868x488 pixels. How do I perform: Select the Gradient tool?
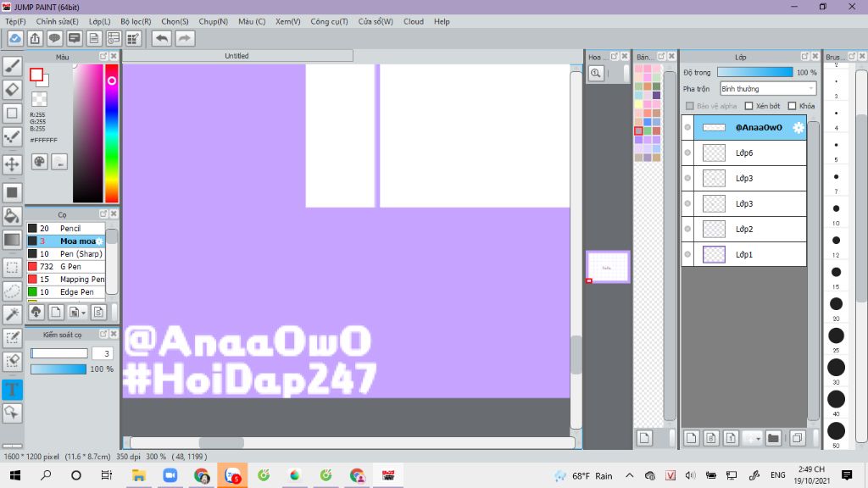[12, 240]
